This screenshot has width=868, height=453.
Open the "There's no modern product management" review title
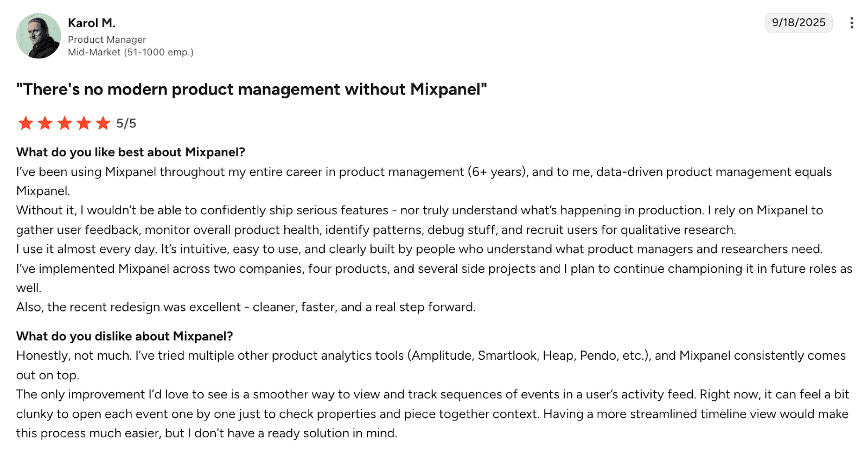click(251, 90)
